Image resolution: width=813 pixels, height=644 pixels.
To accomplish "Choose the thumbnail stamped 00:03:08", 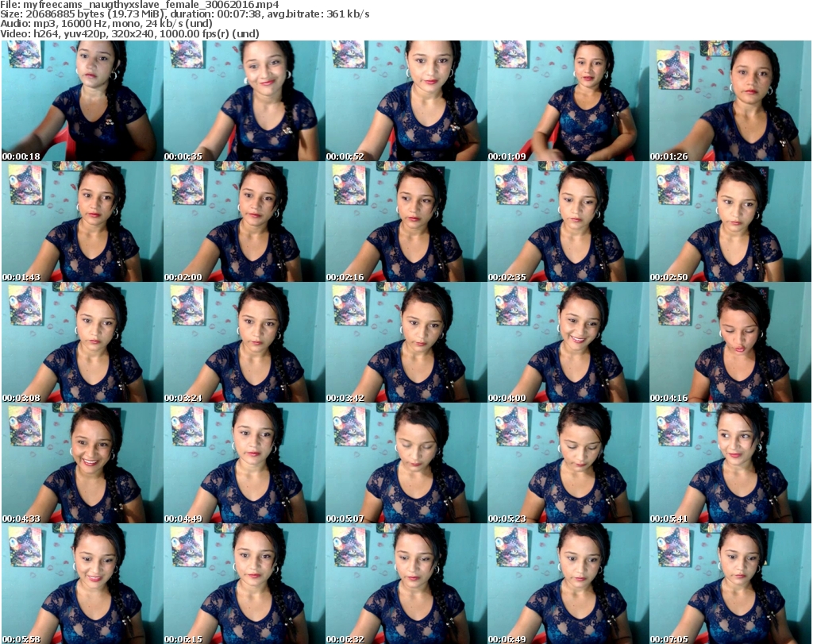I will [x=82, y=342].
